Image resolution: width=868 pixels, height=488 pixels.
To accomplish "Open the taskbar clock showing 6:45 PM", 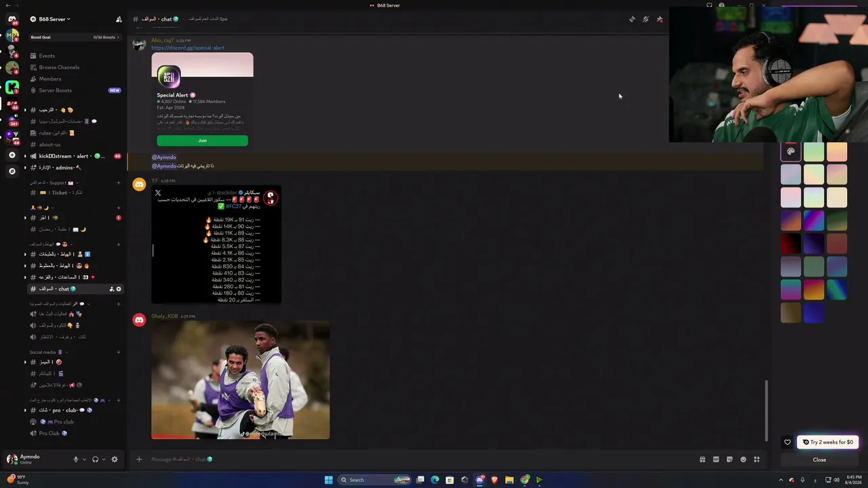I will (853, 480).
